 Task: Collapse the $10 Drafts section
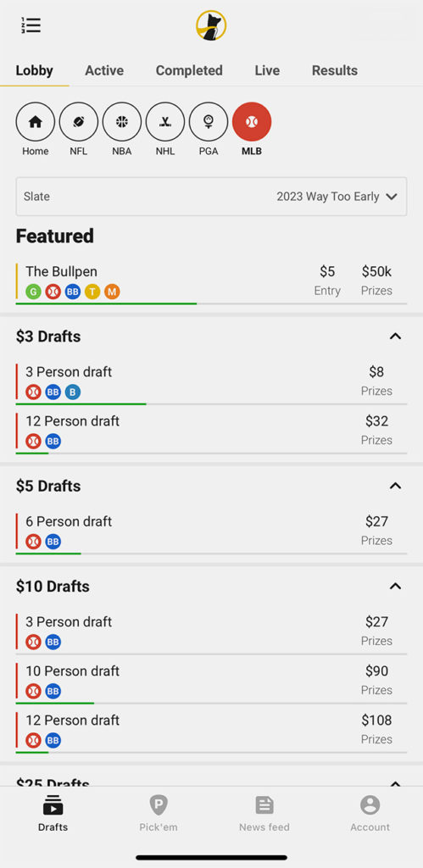395,587
